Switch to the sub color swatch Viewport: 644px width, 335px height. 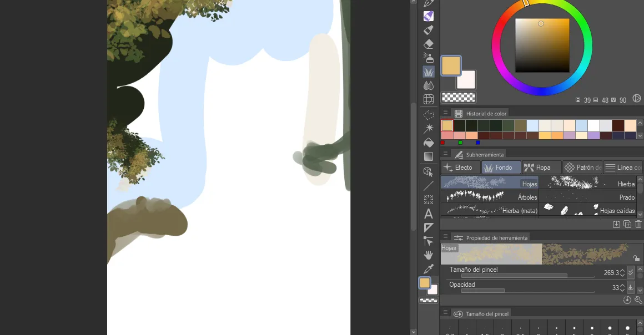click(467, 80)
